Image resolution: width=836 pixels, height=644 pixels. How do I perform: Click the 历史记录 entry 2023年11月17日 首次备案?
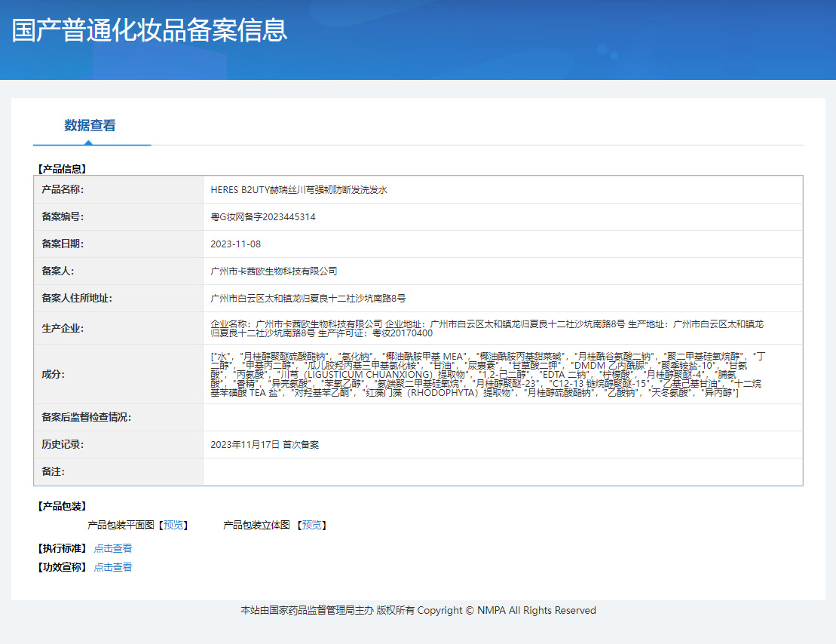(x=265, y=445)
